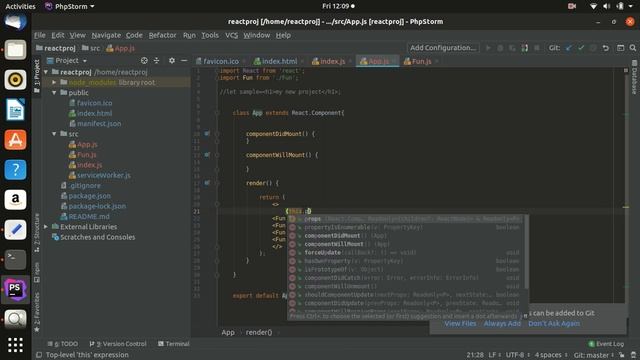Open Terminal icon in the Ubuntu dock

[16, 259]
